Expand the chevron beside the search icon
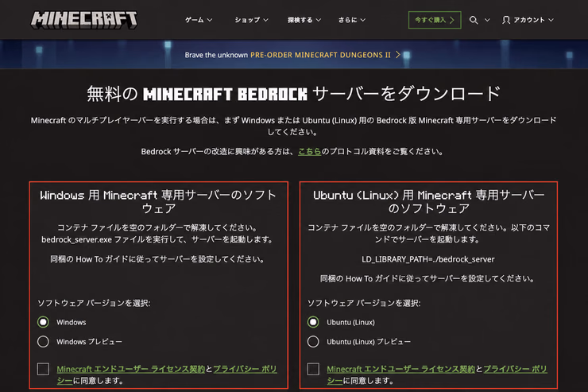 pyautogui.click(x=487, y=20)
